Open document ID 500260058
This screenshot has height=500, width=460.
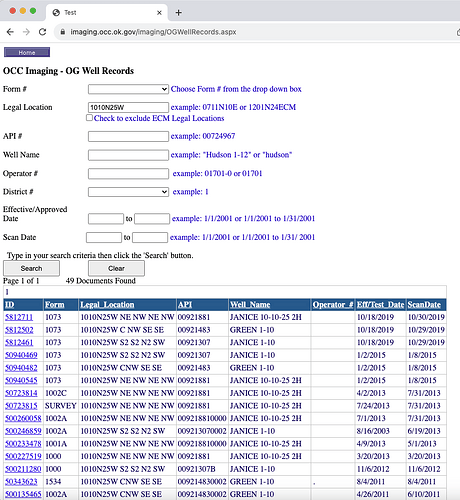click(23, 418)
